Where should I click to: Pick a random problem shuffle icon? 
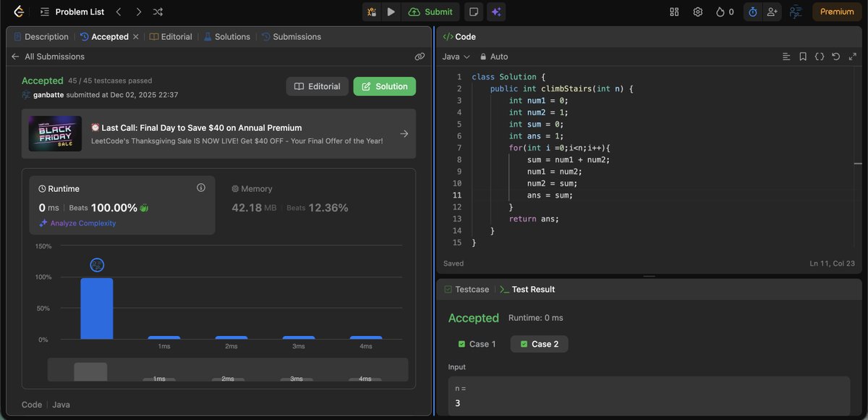click(x=158, y=12)
